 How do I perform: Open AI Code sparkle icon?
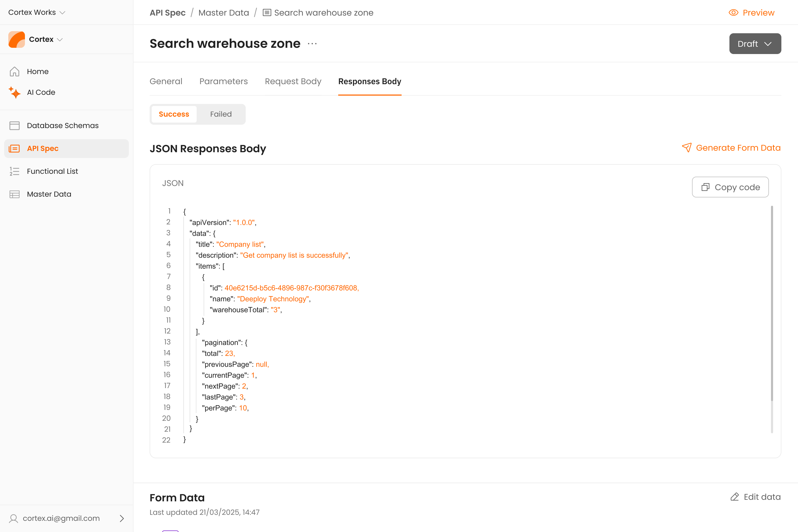(15, 92)
